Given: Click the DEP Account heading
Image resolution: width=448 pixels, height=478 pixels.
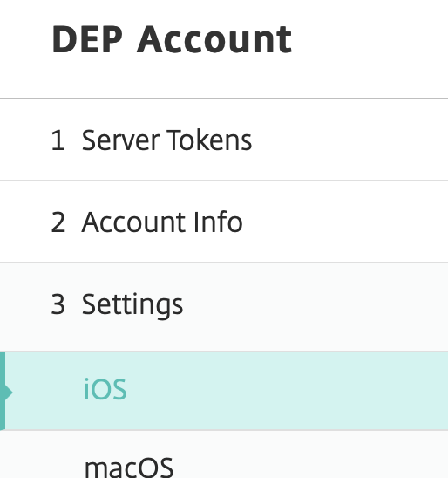Looking at the screenshot, I should pos(172,39).
